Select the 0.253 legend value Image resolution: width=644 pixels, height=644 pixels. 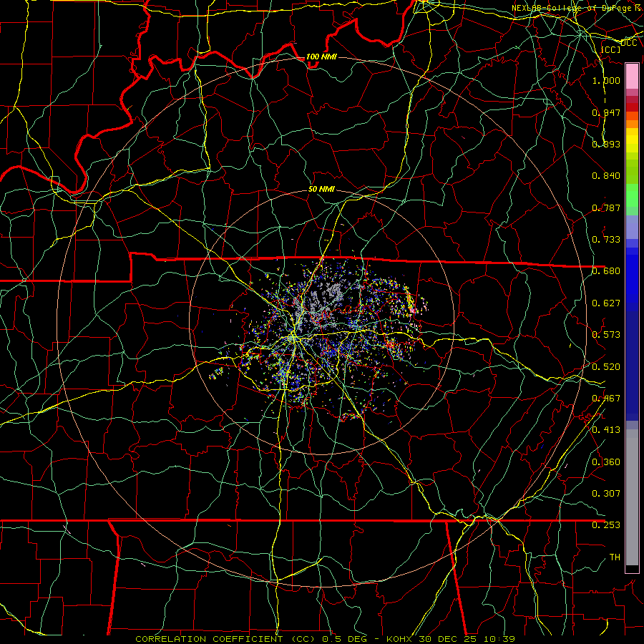coord(606,525)
